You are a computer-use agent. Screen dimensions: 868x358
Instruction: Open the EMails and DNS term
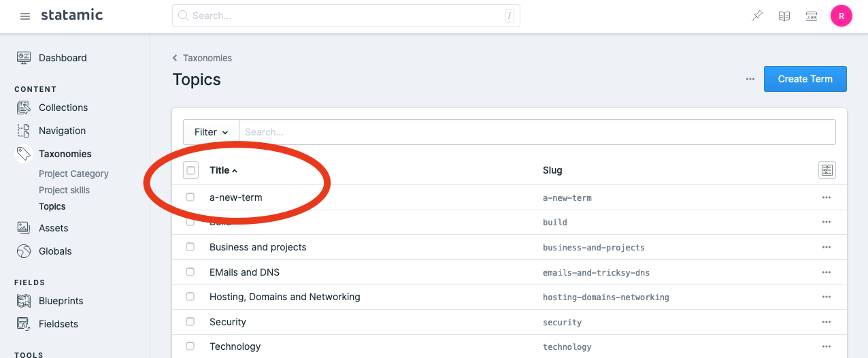pos(244,272)
